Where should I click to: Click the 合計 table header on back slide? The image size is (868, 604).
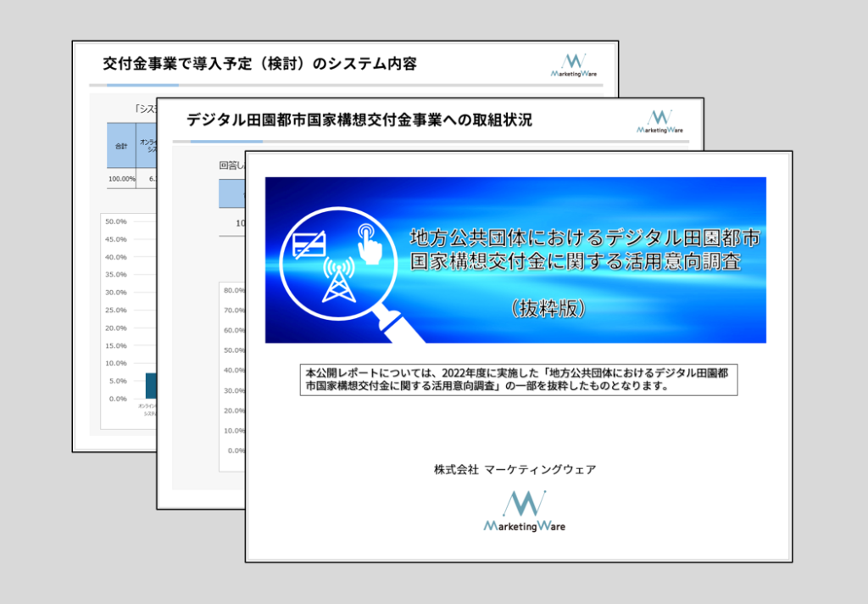click(121, 146)
